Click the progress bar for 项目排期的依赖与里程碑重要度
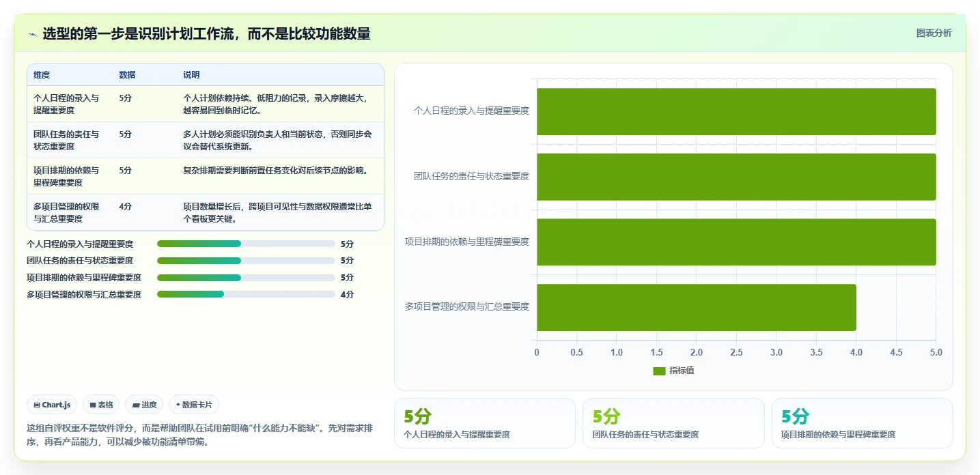Image resolution: width=980 pixels, height=475 pixels. coord(246,278)
